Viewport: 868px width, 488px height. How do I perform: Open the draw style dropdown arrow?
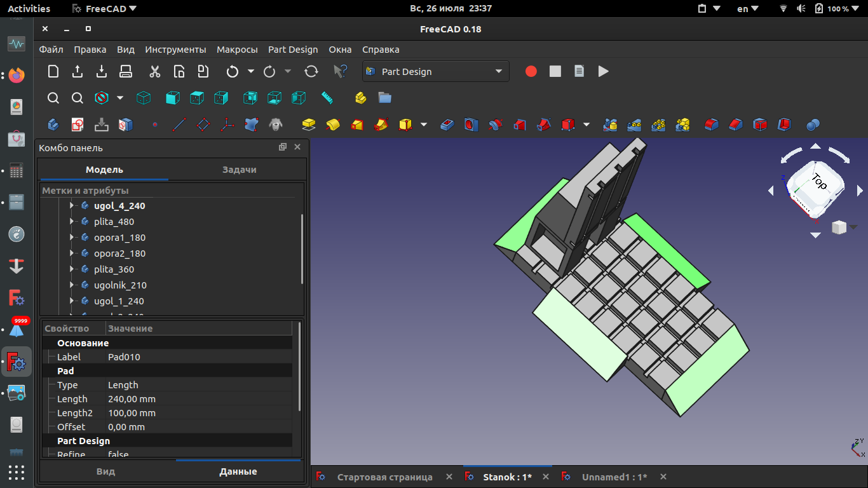coord(119,98)
